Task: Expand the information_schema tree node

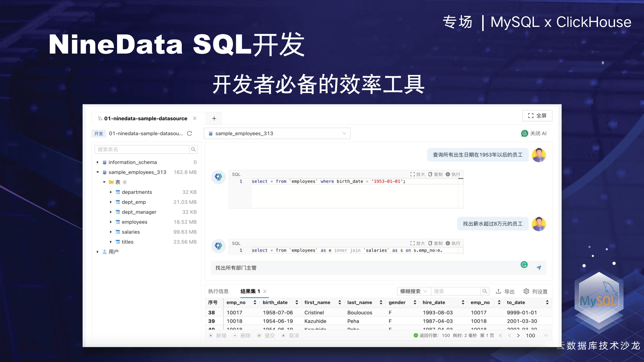Action: click(98, 162)
